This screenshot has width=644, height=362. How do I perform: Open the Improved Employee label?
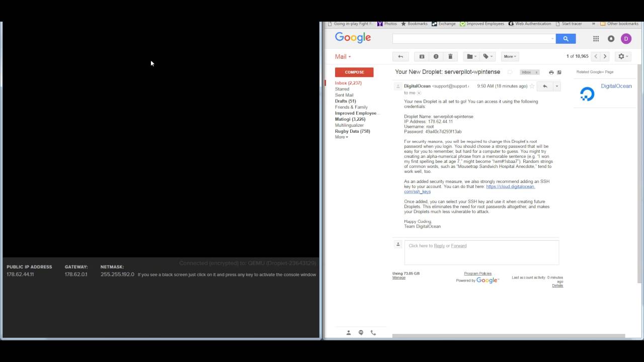pyautogui.click(x=357, y=113)
